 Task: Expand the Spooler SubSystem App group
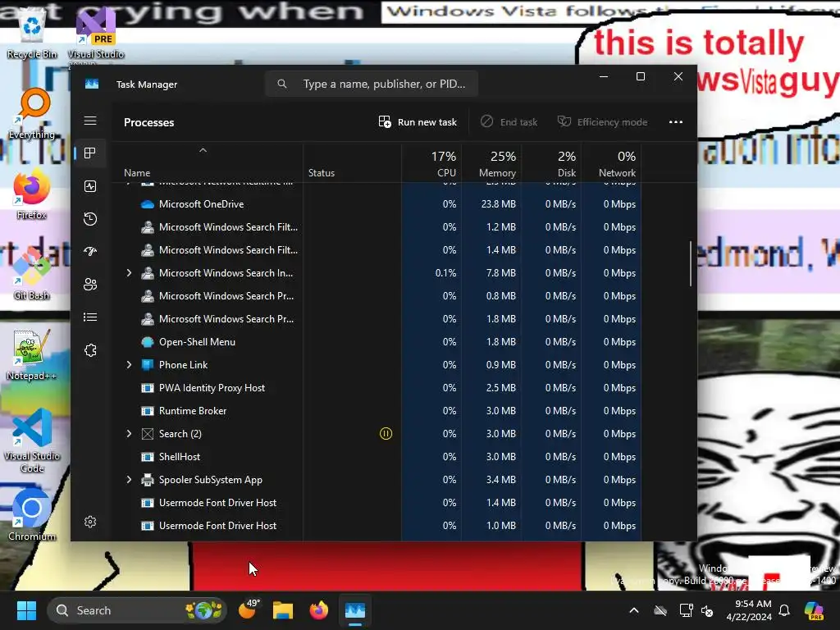(129, 480)
